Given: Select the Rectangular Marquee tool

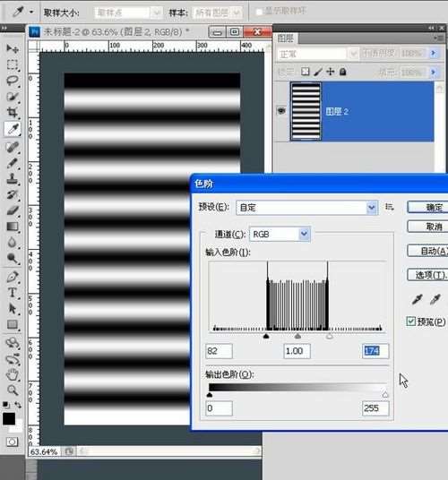Looking at the screenshot, I should (x=13, y=64).
